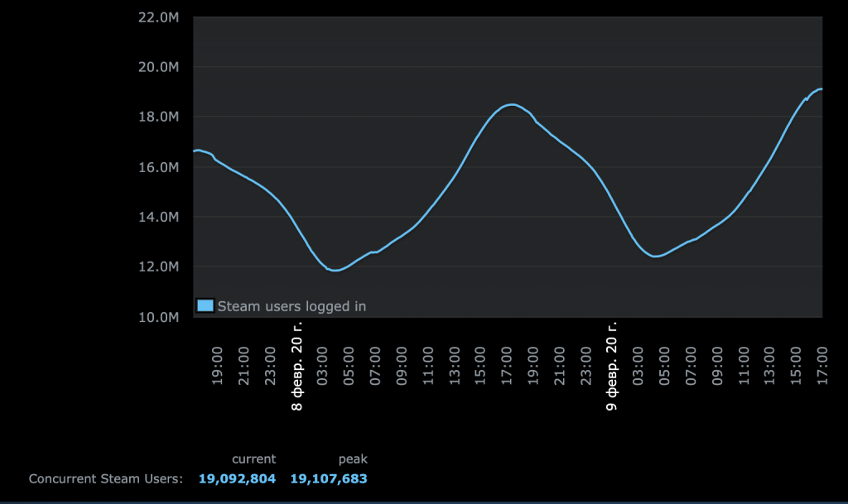Toggle the 'Steam users logged in' series label

291,306
